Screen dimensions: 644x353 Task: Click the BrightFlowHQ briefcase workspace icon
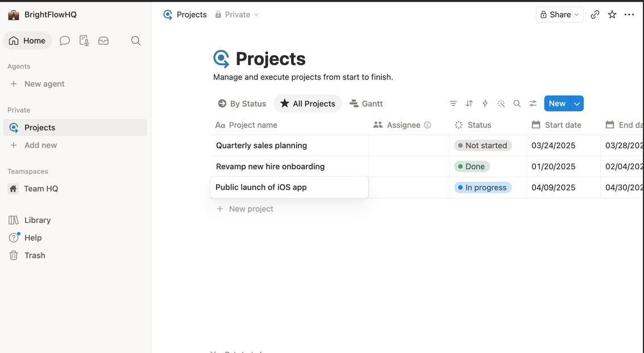click(14, 15)
